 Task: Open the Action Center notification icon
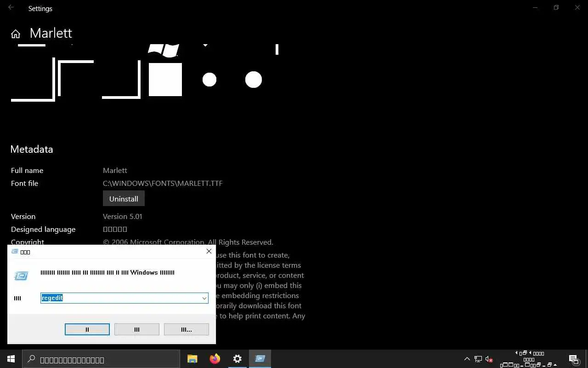click(x=573, y=359)
